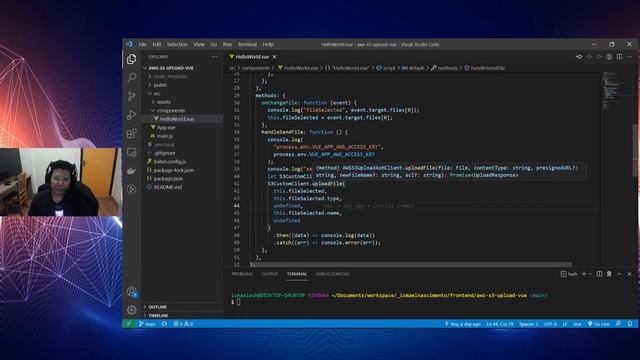Click the Explorer panel more actions ellipsis

215,57
